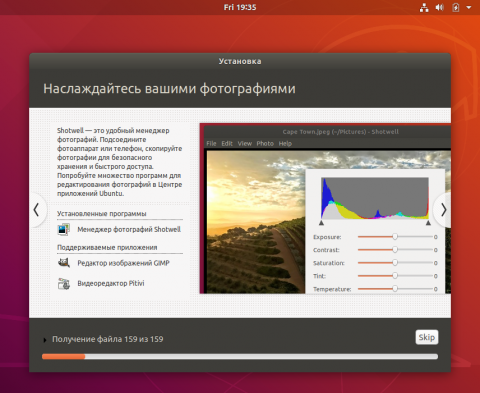
Task: Go to the previous slide with left arrow
Action: pos(36,210)
